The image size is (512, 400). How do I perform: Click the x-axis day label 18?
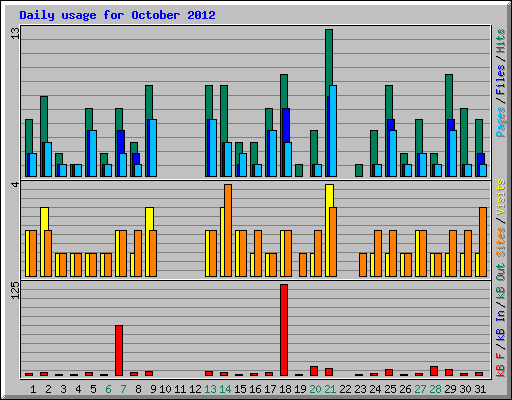click(x=285, y=389)
